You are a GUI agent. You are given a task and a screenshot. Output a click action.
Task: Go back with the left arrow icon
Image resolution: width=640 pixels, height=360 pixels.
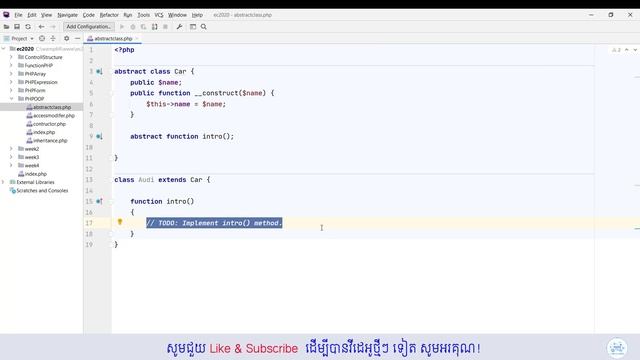(x=41, y=27)
